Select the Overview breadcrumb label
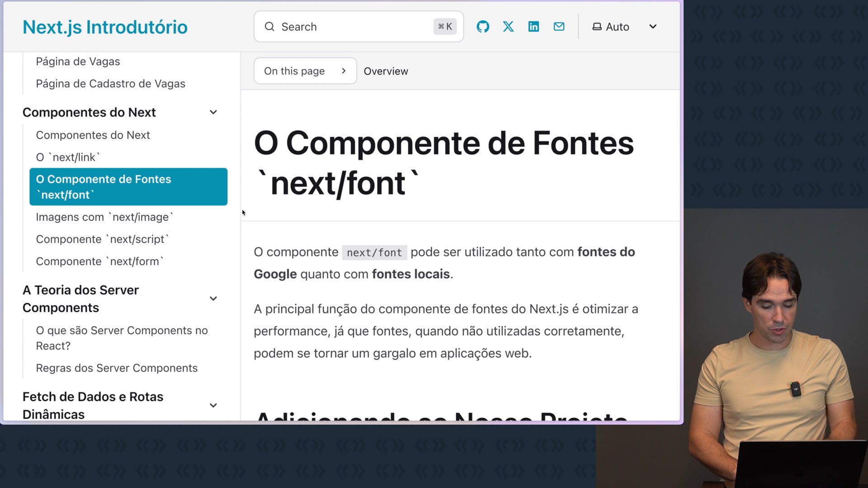 pyautogui.click(x=386, y=71)
